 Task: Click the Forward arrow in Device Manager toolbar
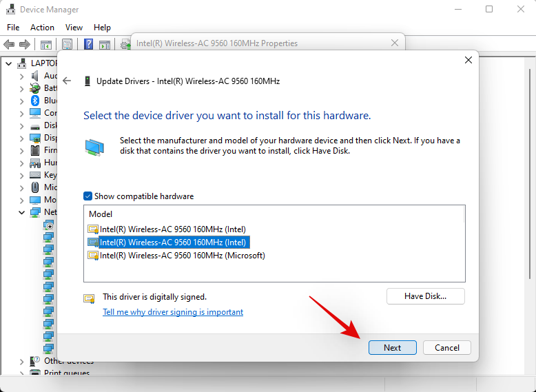coord(25,44)
